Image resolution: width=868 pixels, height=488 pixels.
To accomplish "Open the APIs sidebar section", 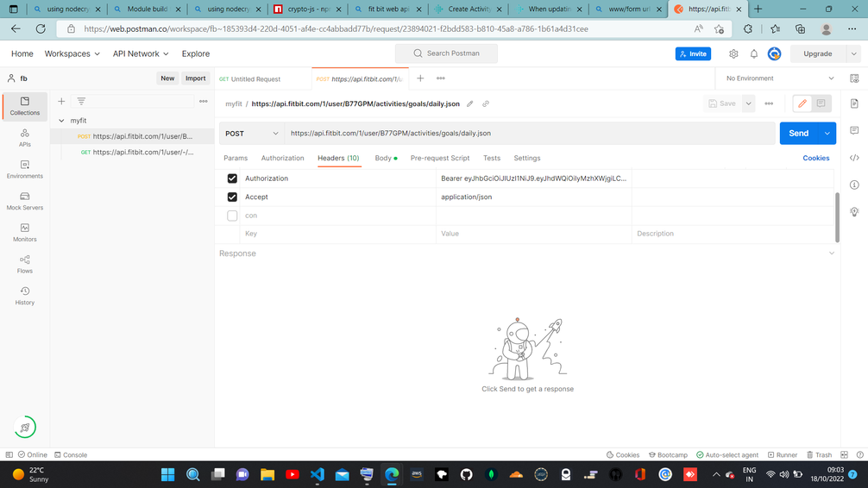I will [x=24, y=138].
